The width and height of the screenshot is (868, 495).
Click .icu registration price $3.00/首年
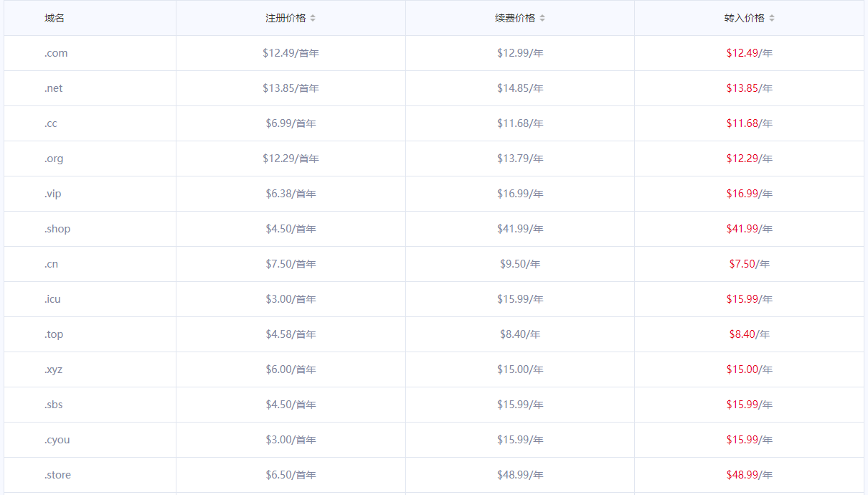(291, 299)
